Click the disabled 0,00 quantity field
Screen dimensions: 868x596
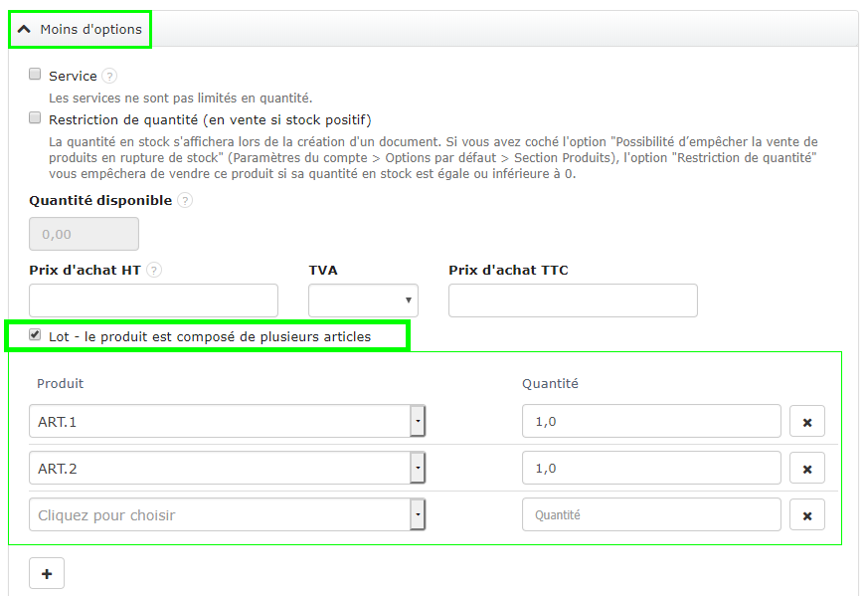[x=84, y=233]
